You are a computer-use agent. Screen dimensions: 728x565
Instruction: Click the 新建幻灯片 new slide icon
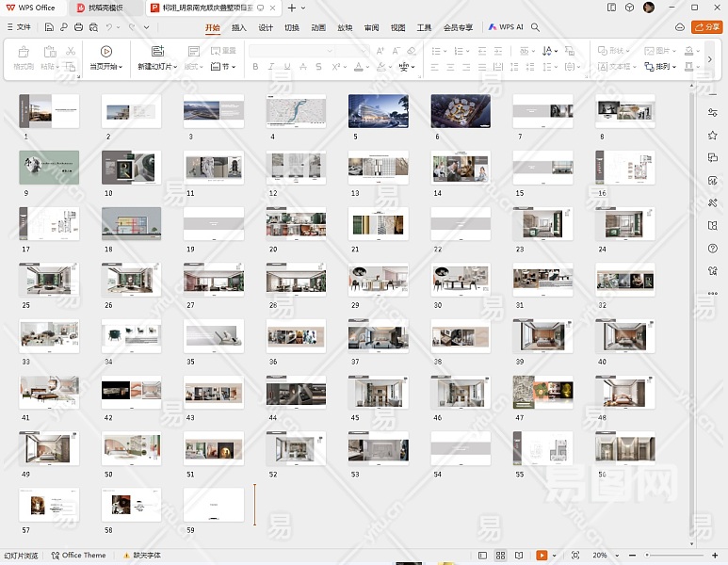point(157,52)
